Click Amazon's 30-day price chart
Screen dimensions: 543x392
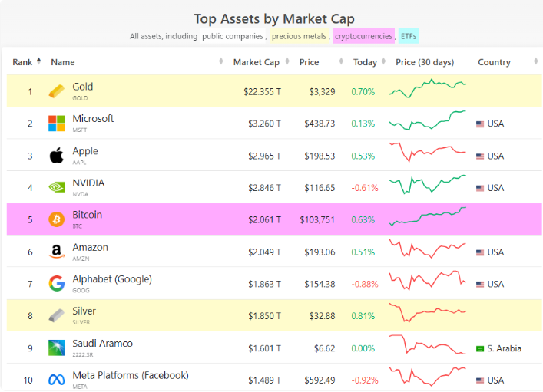[x=428, y=249]
